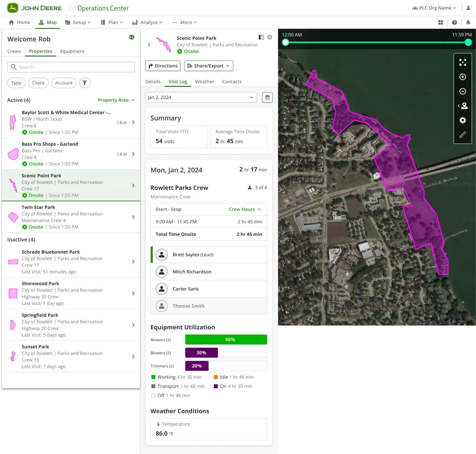Switch to the Weather tab
The image size is (476, 454).
pyautogui.click(x=204, y=82)
